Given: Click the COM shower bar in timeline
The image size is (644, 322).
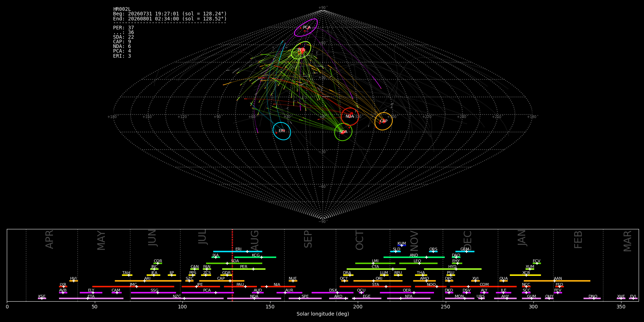Looking at the screenshot, I should [x=483, y=287].
